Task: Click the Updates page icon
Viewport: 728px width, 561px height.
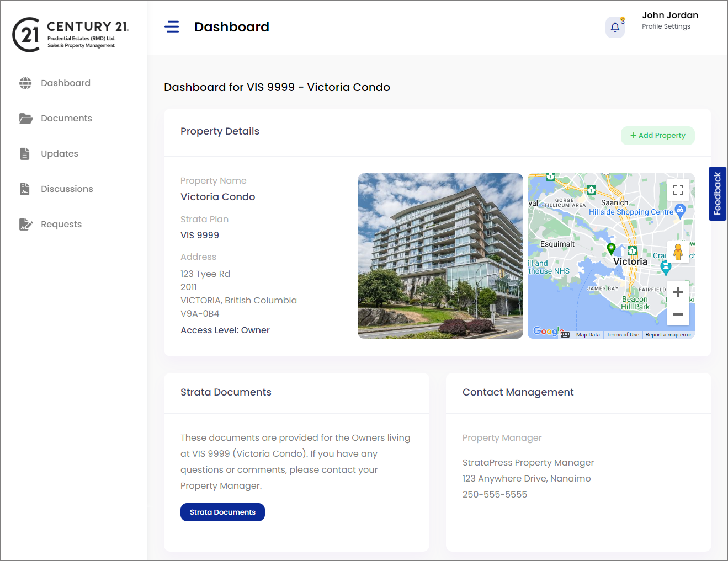Action: point(25,153)
